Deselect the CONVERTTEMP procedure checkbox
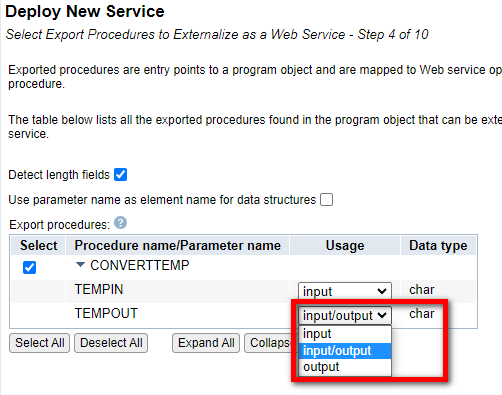Viewport: 502px width, 395px height. coord(29,267)
